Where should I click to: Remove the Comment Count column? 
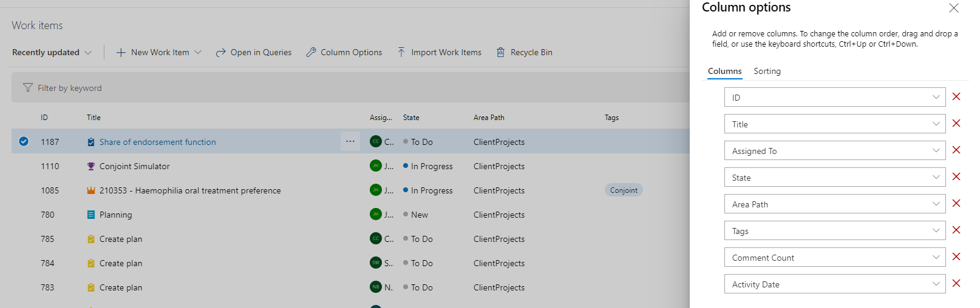click(x=956, y=257)
